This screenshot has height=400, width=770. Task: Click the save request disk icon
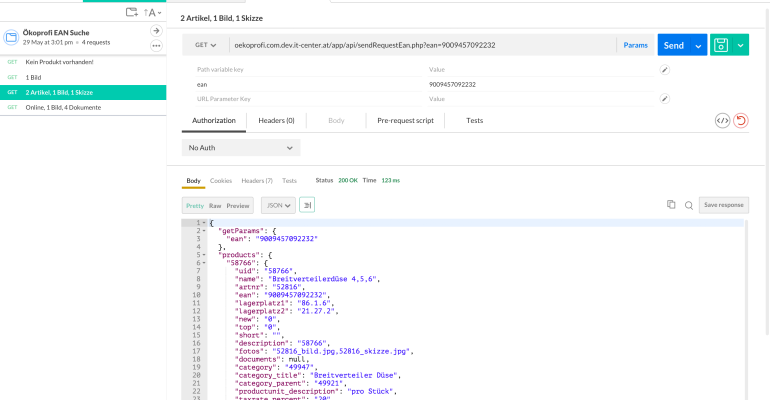pyautogui.click(x=721, y=45)
